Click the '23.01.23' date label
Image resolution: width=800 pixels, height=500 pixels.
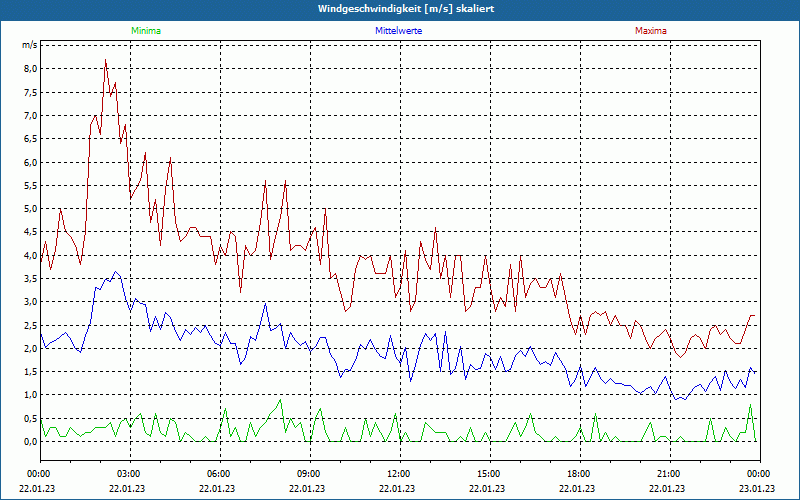pos(757,488)
